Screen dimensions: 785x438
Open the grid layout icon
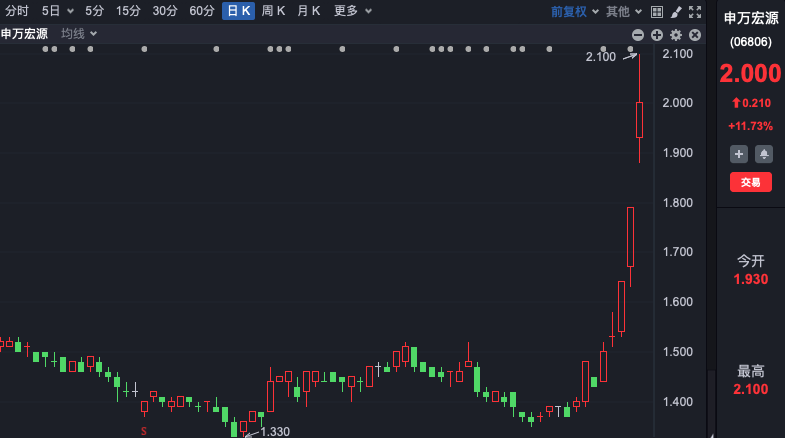[x=656, y=11]
